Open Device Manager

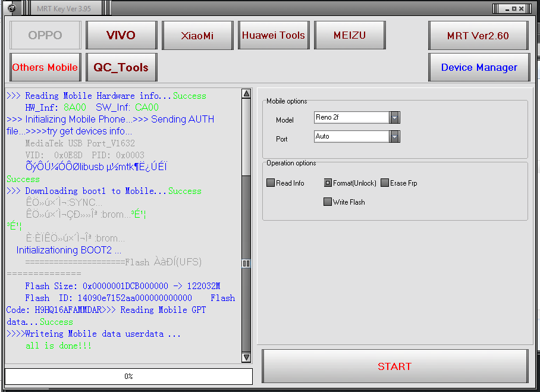479,67
